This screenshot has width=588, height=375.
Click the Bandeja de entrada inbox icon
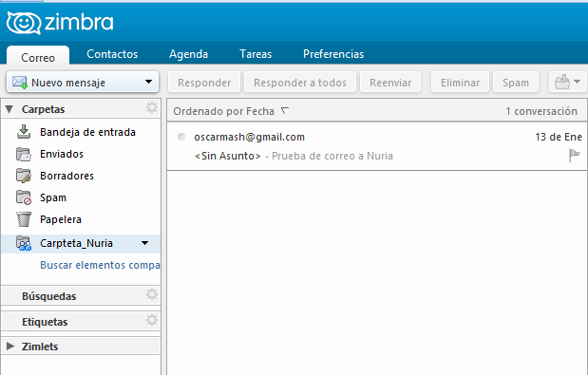tap(24, 132)
